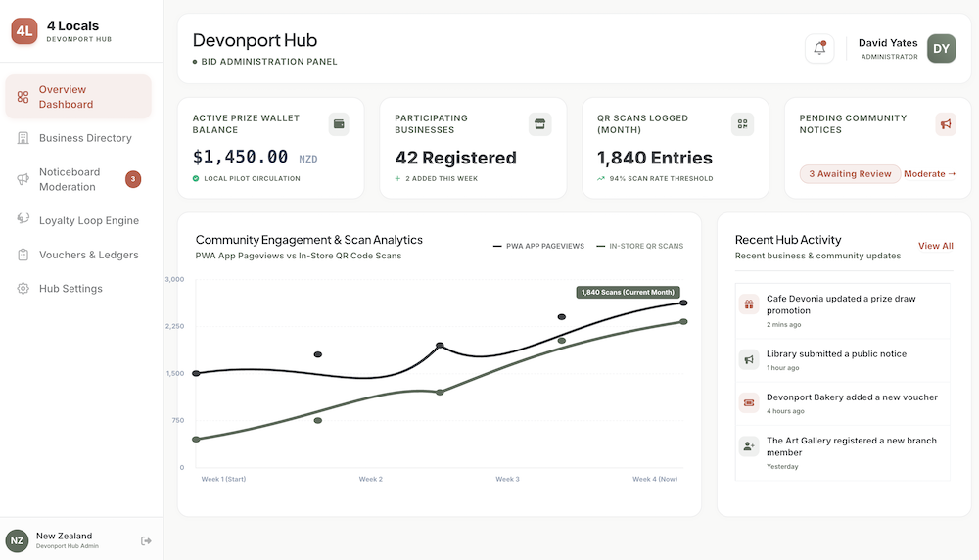The height and width of the screenshot is (560, 979).
Task: Click the Cafe Devonia prize draw activity text
Action: (x=841, y=304)
